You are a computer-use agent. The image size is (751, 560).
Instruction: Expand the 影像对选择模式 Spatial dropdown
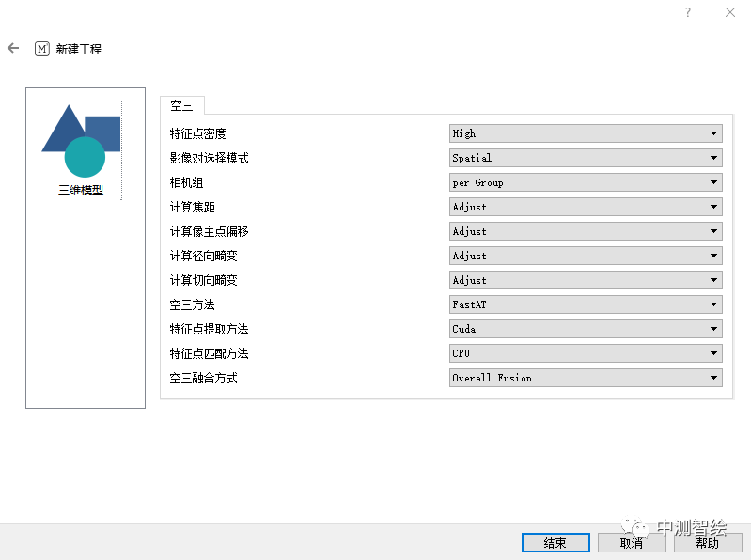586,158
